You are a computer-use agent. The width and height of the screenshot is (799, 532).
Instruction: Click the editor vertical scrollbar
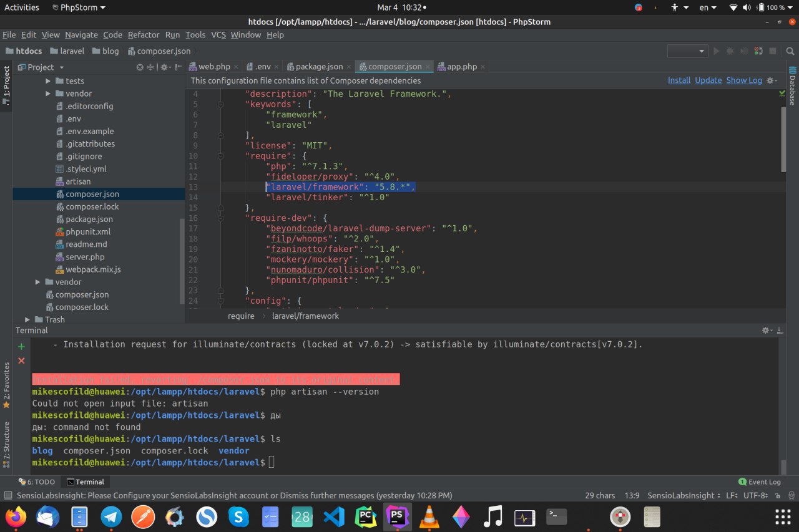coord(783,138)
